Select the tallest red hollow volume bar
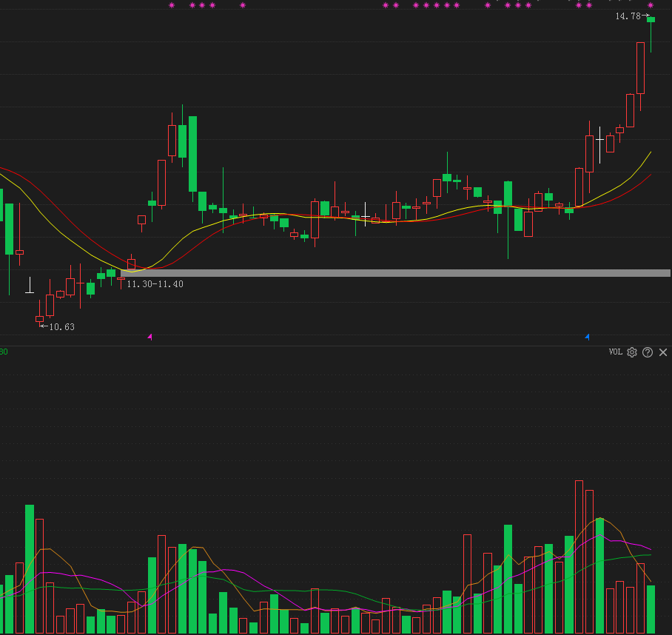The height and width of the screenshot is (635, 672). point(579,557)
